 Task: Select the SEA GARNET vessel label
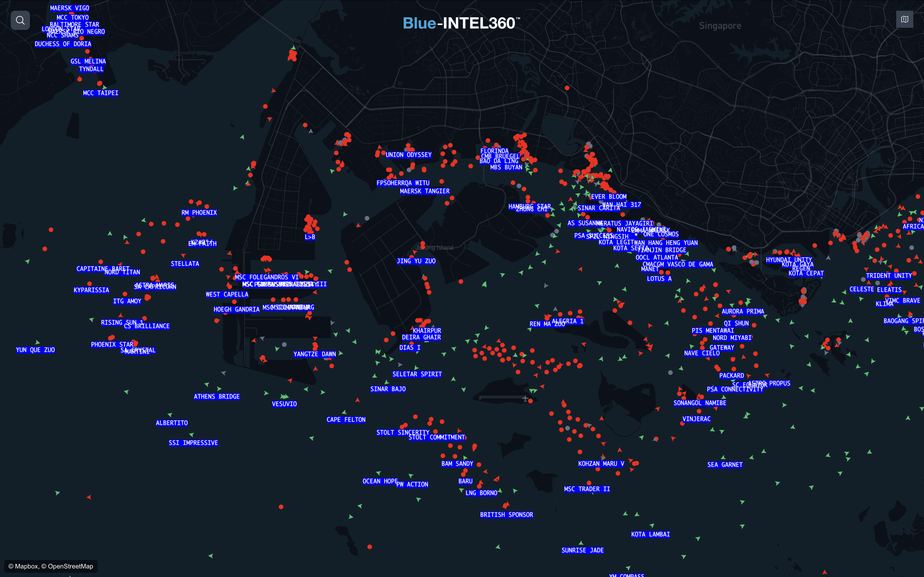point(725,465)
